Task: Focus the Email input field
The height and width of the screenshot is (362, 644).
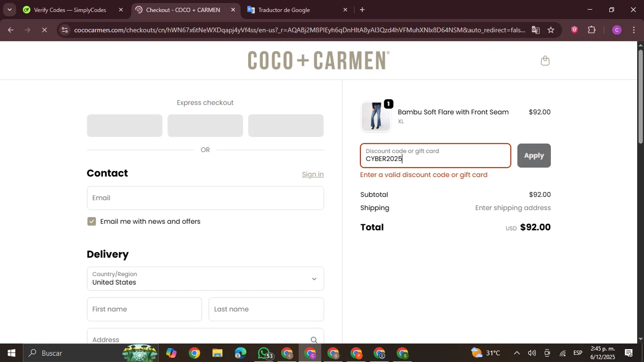Action: click(205, 198)
